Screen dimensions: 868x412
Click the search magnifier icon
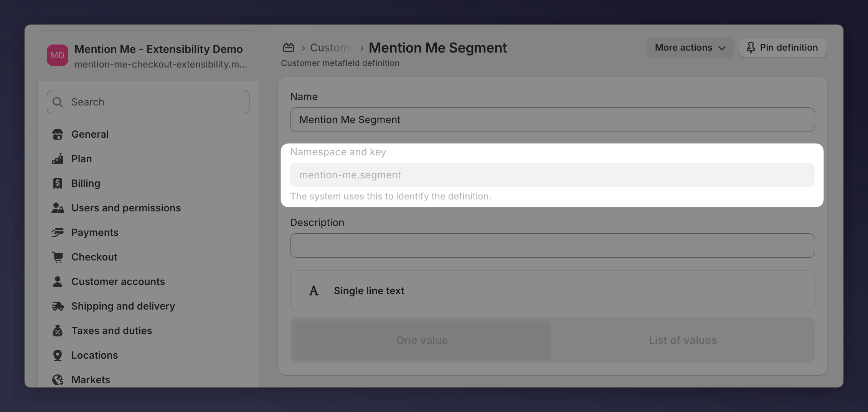(58, 102)
